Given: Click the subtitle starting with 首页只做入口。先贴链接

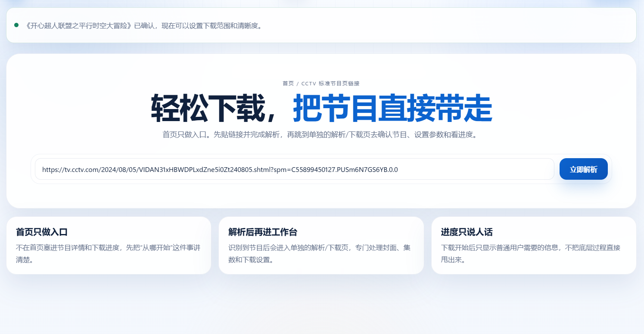Looking at the screenshot, I should coord(321,135).
